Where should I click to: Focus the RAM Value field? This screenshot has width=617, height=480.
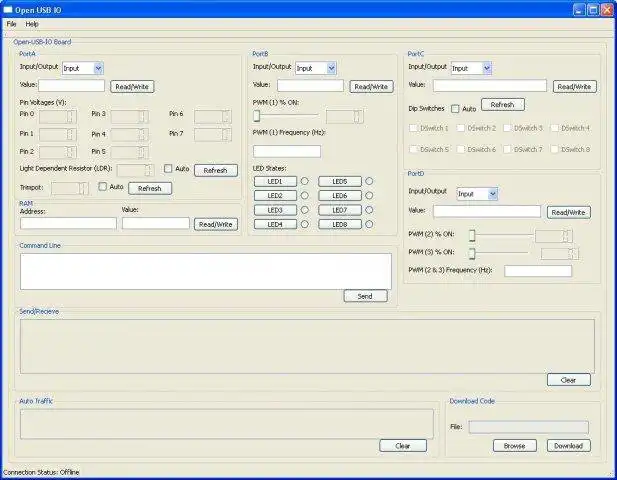pyautogui.click(x=156, y=223)
